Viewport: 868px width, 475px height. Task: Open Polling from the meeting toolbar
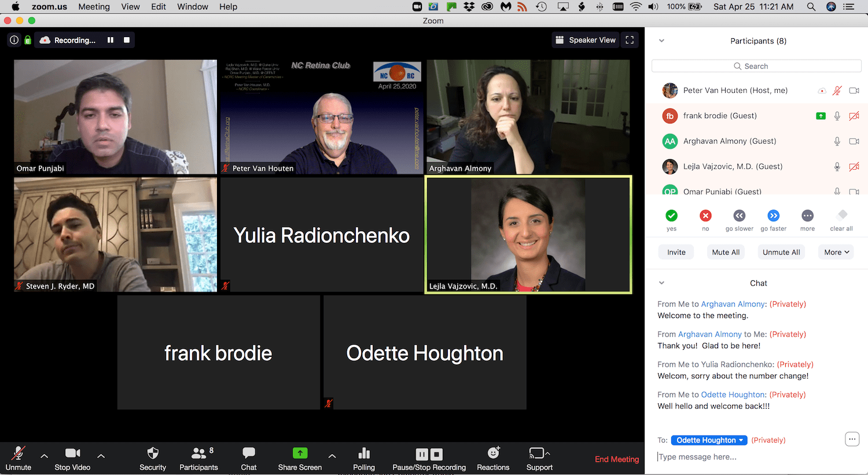(x=363, y=453)
